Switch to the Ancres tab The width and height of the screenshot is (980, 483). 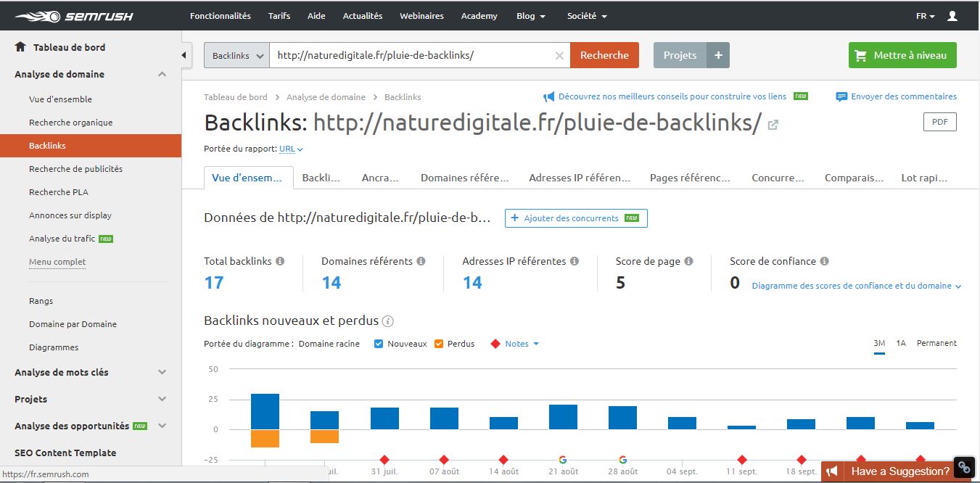coord(380,176)
